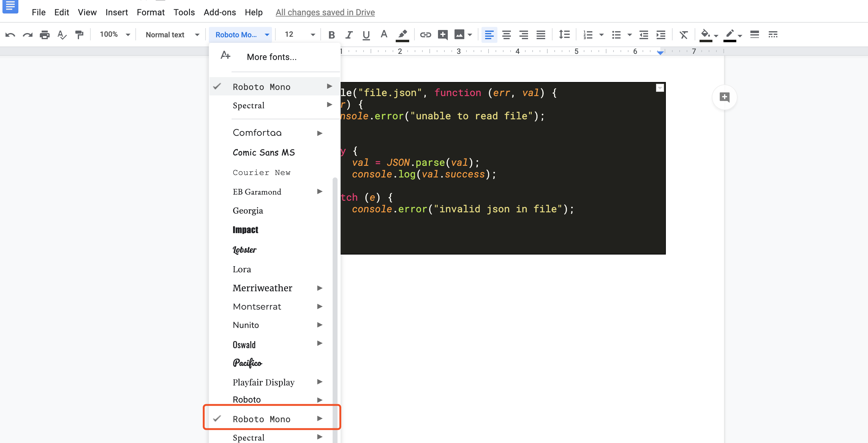Enable center text alignment

(507, 35)
